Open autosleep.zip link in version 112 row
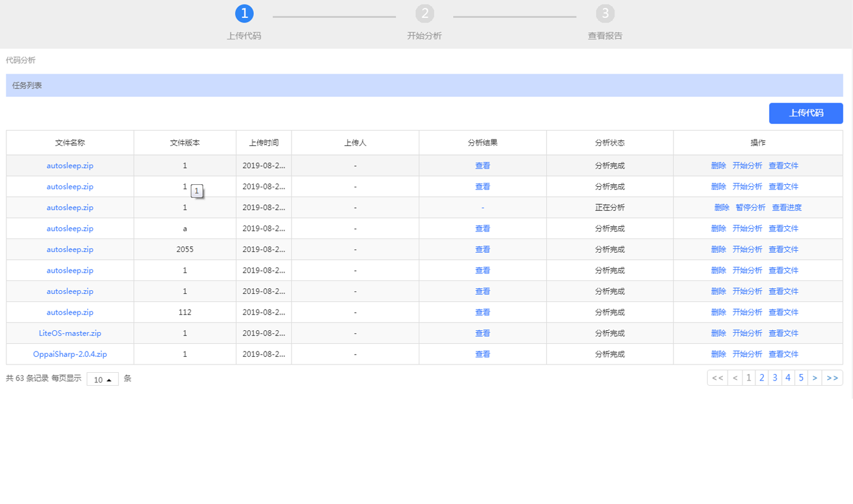853x504 pixels. click(x=70, y=312)
